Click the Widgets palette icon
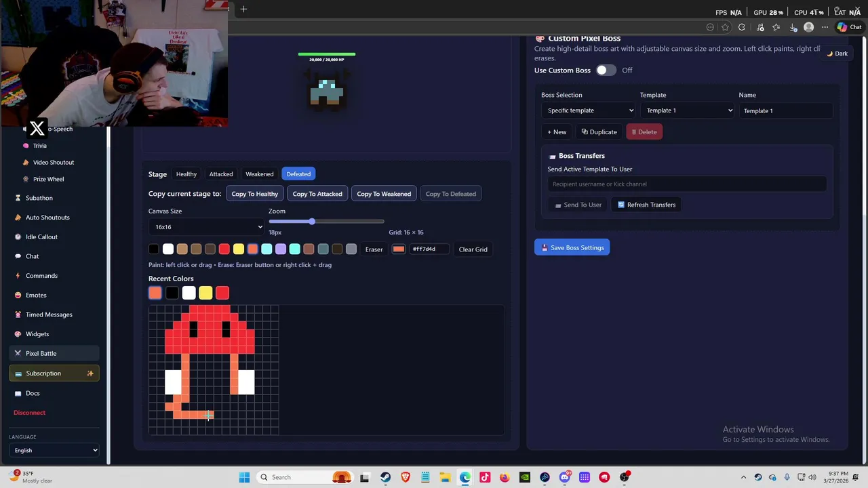Image resolution: width=868 pixels, height=488 pixels. click(18, 334)
